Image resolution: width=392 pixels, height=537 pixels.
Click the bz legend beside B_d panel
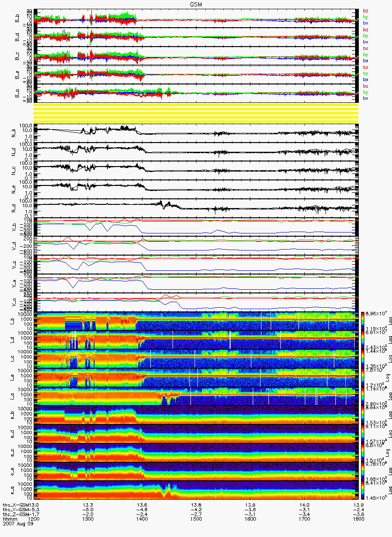pyautogui.click(x=365, y=30)
